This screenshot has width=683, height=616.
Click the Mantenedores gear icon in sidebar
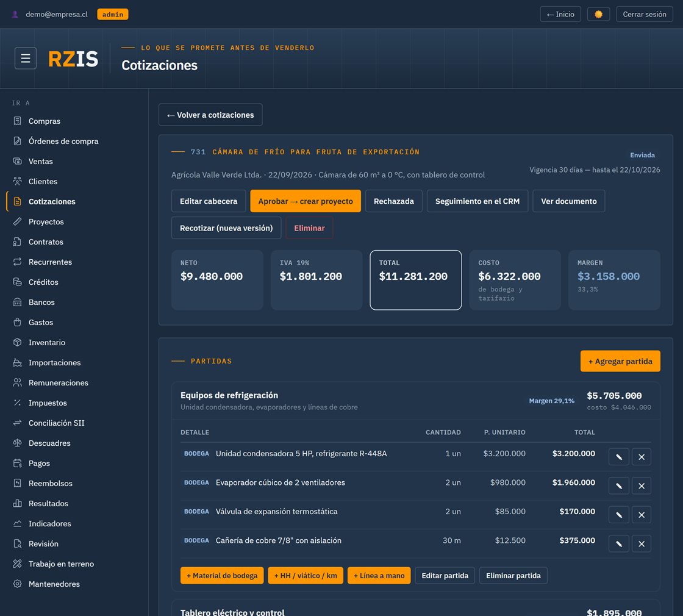click(x=18, y=584)
